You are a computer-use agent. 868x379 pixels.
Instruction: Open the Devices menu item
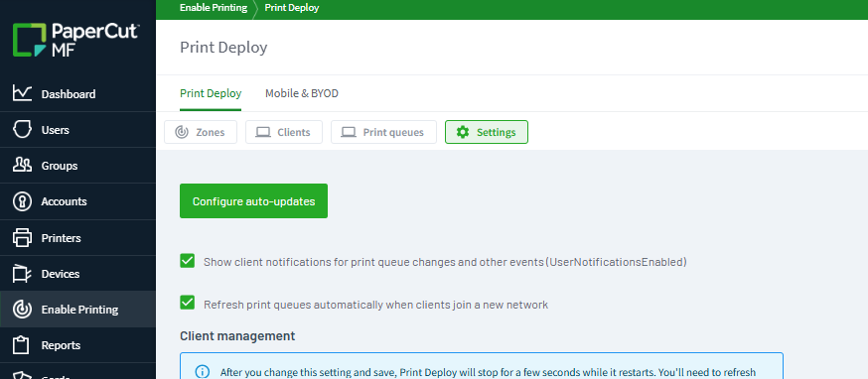[x=77, y=273]
